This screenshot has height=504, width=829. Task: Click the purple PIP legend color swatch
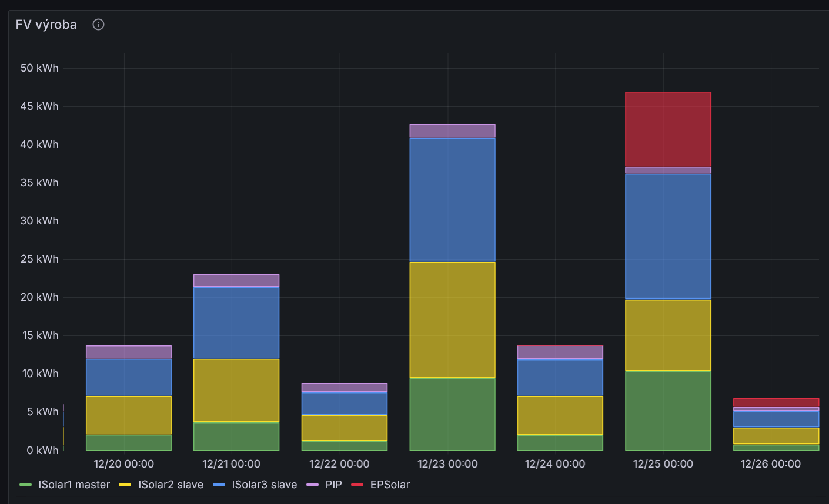tap(312, 485)
